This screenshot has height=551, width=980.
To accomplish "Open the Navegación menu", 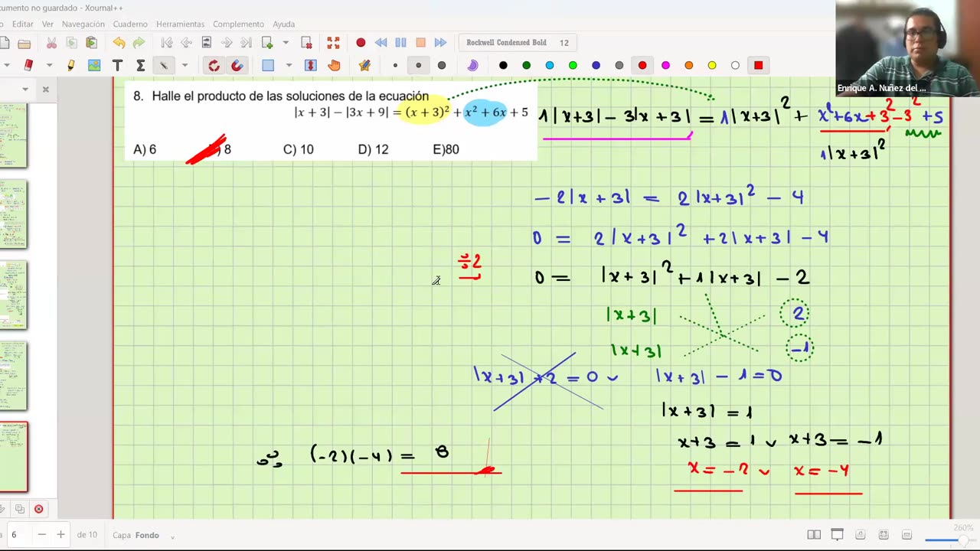I will point(83,24).
